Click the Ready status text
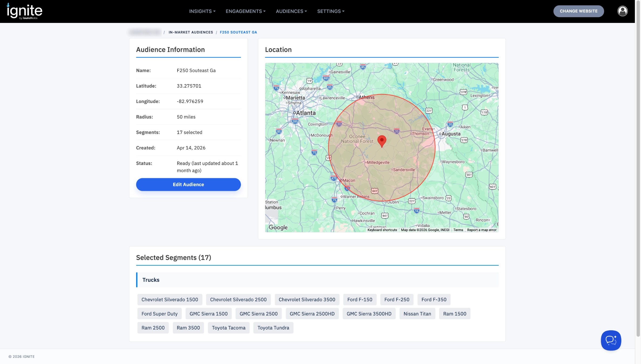Image resolution: width=641 pixels, height=364 pixels. [207, 167]
